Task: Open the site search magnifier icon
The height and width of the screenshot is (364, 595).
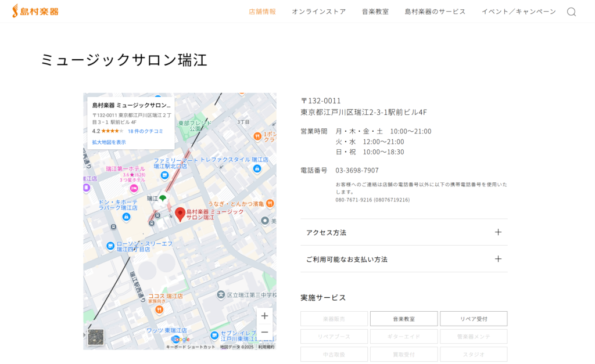Action: (571, 12)
